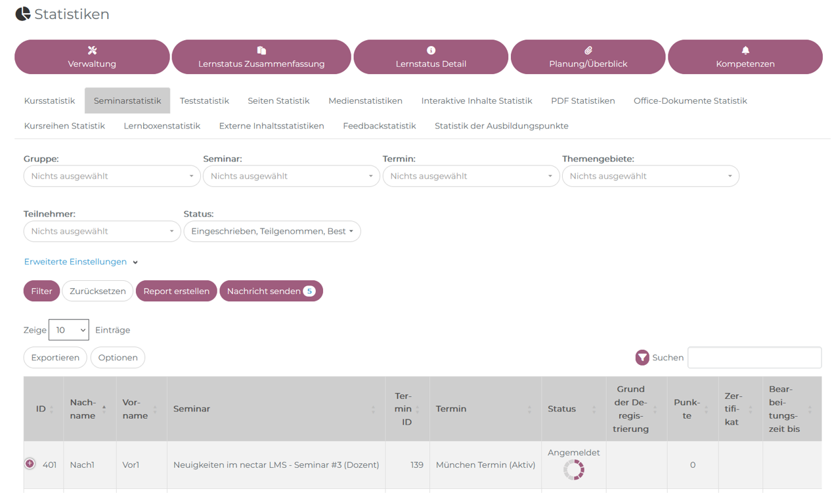Click into the Suchen search field
832x504 pixels.
[x=754, y=358]
